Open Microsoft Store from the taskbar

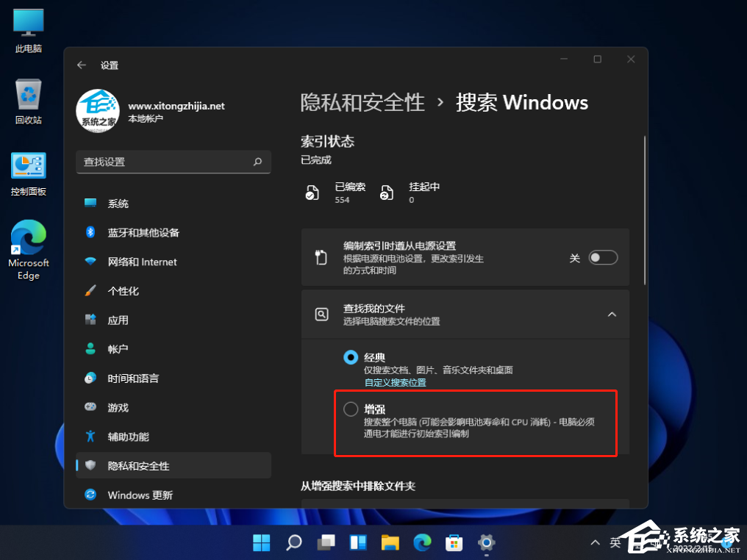454,542
